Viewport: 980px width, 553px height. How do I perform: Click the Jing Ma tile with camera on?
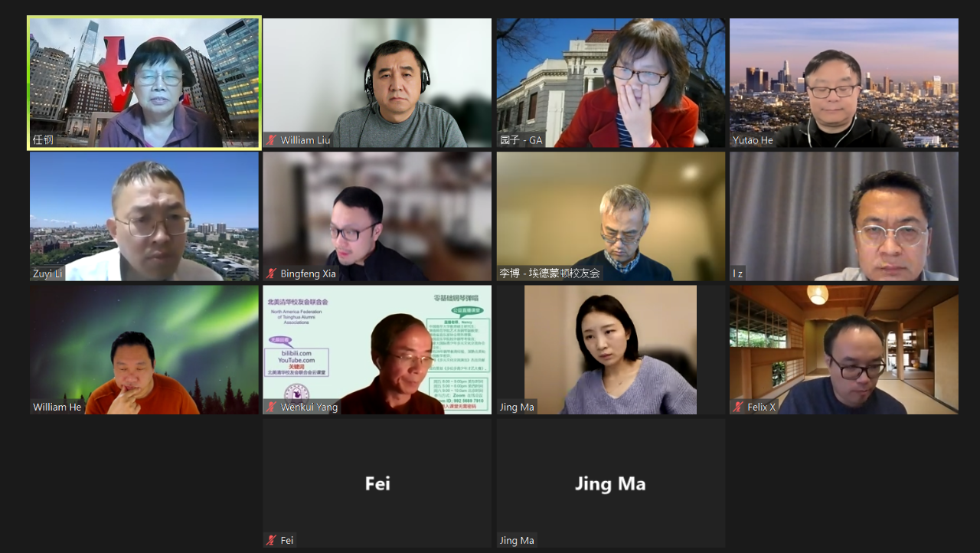pos(611,349)
